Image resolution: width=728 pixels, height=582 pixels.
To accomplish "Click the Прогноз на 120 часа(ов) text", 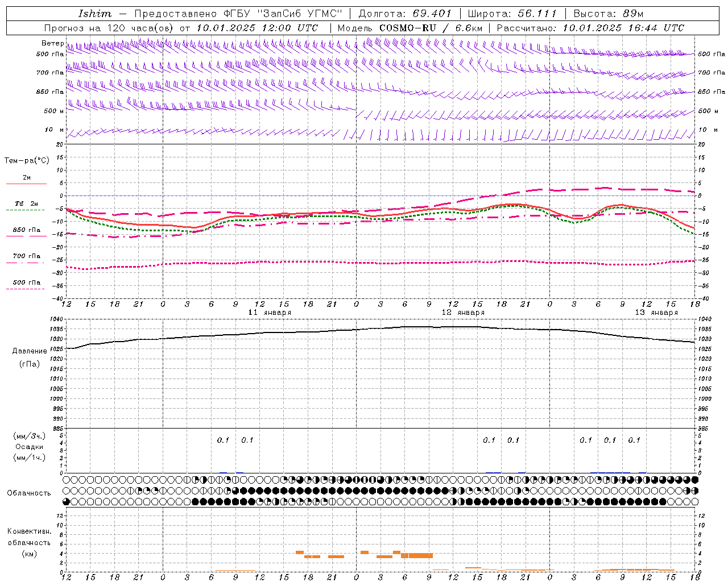I will (x=110, y=28).
